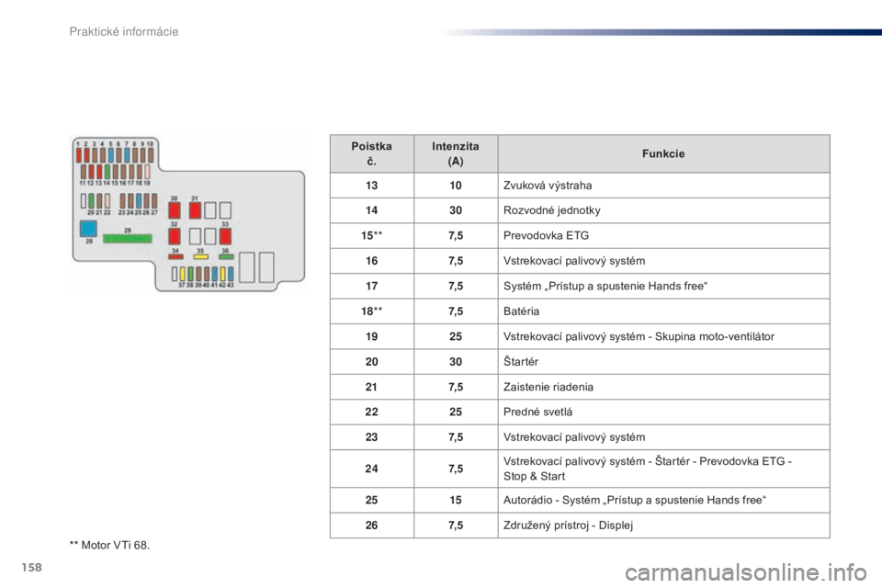Click the 'Zvuková výstraha' row text

tap(548, 185)
